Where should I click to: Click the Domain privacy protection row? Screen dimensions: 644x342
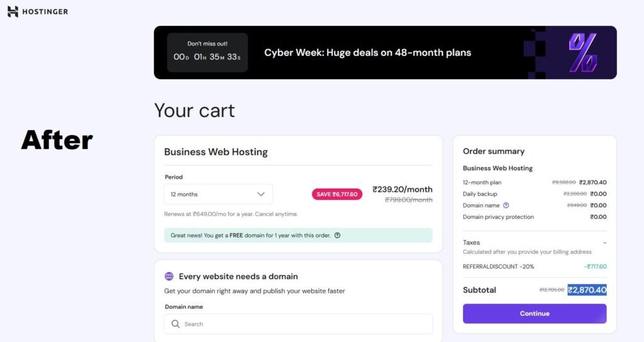click(x=498, y=217)
